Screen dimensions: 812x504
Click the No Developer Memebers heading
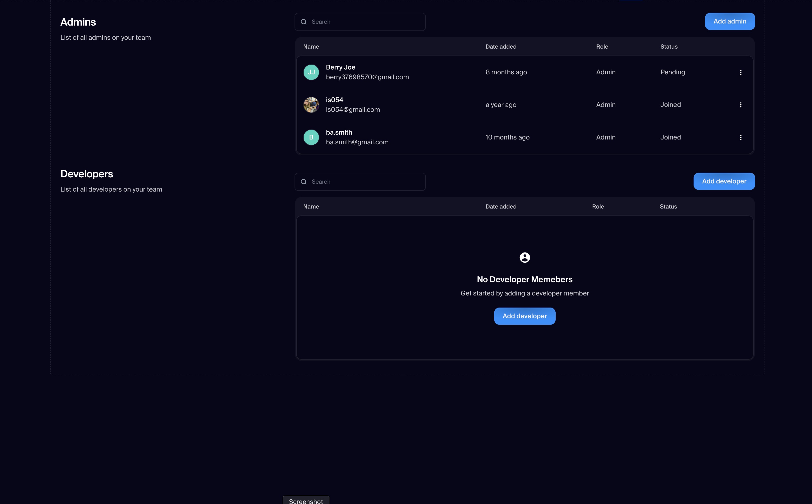click(x=525, y=279)
